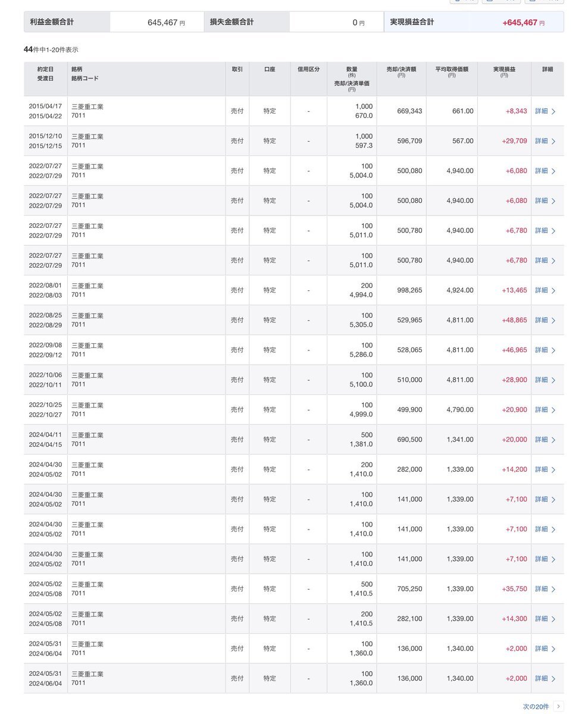Click 三菱重工業 in the 2022/08/25 row

coord(87,316)
